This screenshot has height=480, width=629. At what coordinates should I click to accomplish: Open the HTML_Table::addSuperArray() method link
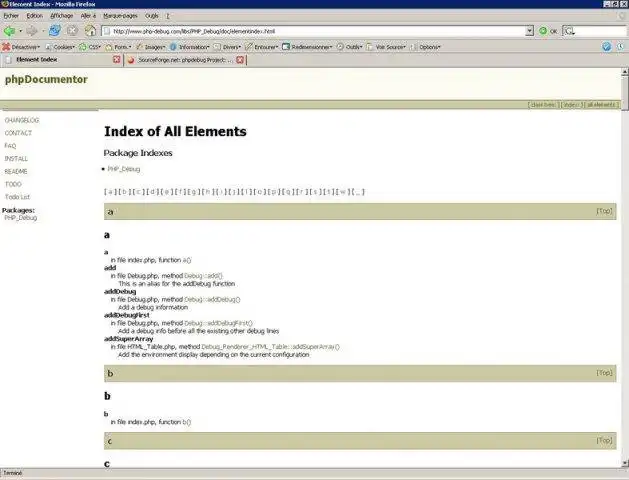pos(270,347)
